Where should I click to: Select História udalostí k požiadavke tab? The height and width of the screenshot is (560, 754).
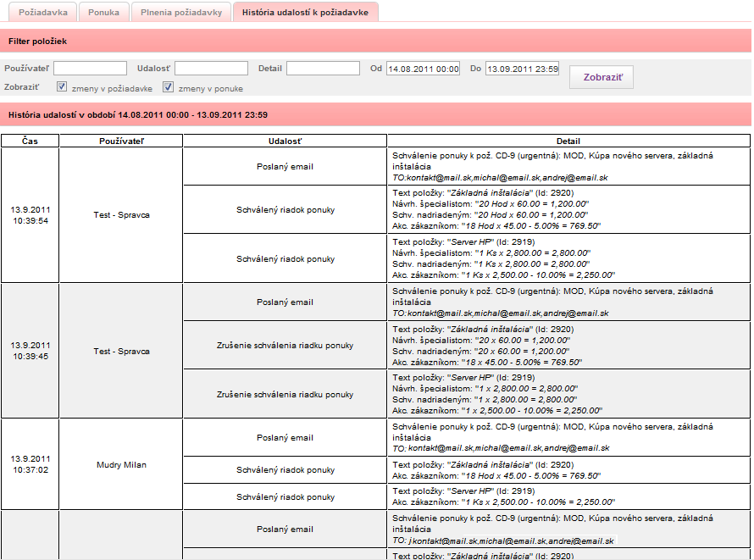[305, 13]
